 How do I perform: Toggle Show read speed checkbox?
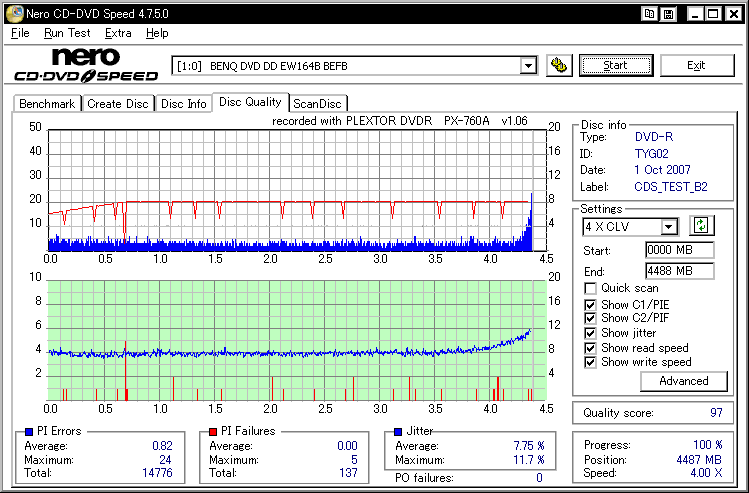pos(590,348)
